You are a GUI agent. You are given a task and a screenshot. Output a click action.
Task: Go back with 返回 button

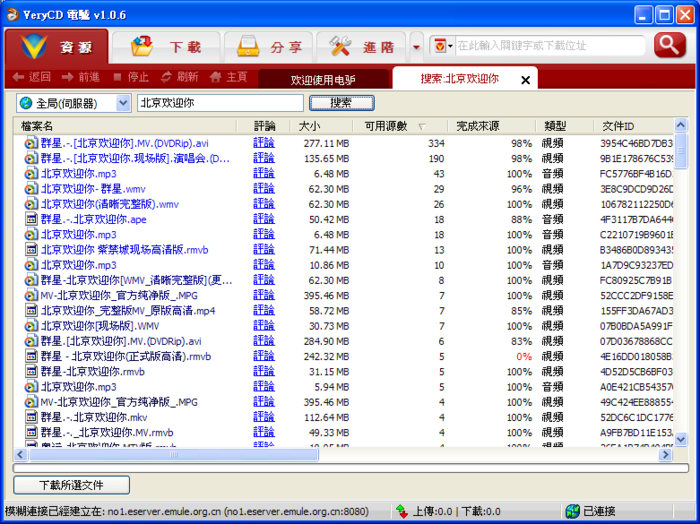(x=32, y=77)
